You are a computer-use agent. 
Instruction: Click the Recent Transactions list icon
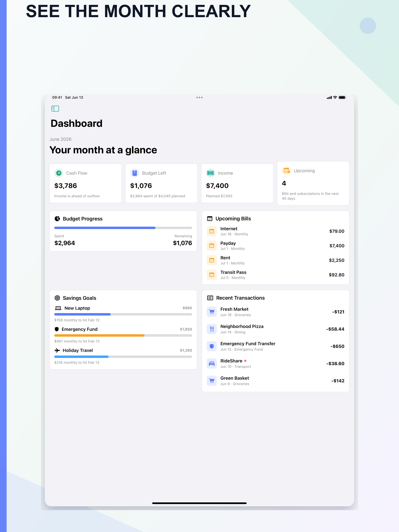click(x=210, y=298)
